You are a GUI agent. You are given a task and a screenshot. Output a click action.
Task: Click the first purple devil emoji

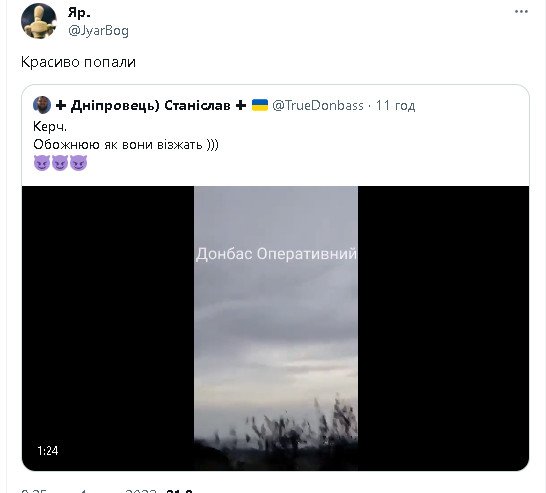[42, 163]
